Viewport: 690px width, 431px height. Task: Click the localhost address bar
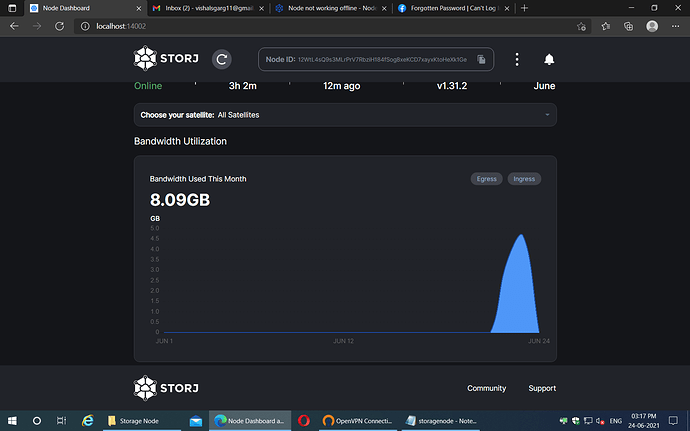300,26
